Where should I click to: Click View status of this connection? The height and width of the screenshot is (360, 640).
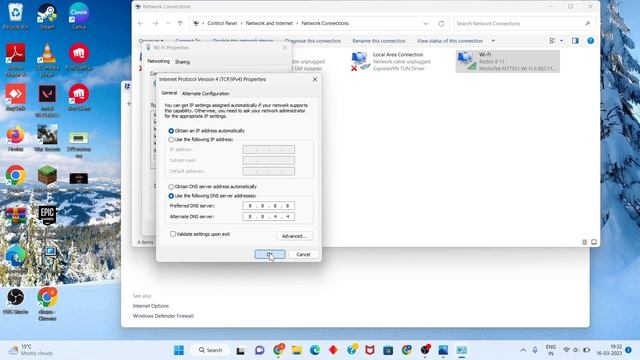(x=450, y=41)
